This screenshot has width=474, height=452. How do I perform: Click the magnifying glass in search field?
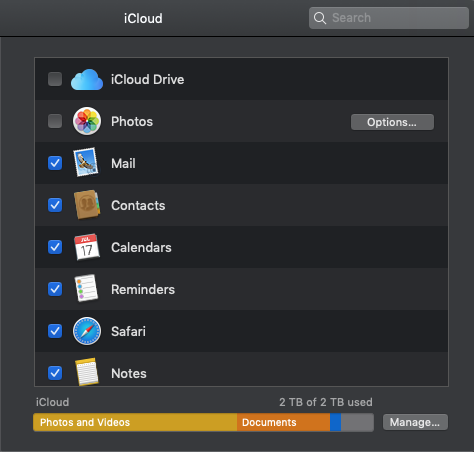(320, 18)
